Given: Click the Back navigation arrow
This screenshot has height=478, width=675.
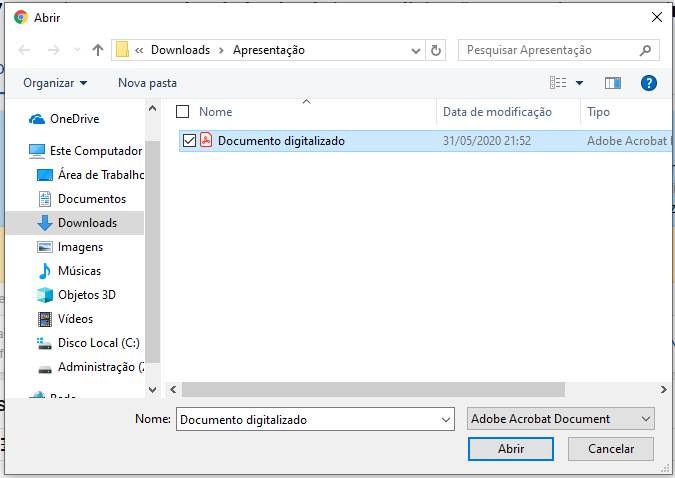Looking at the screenshot, I should [24, 50].
